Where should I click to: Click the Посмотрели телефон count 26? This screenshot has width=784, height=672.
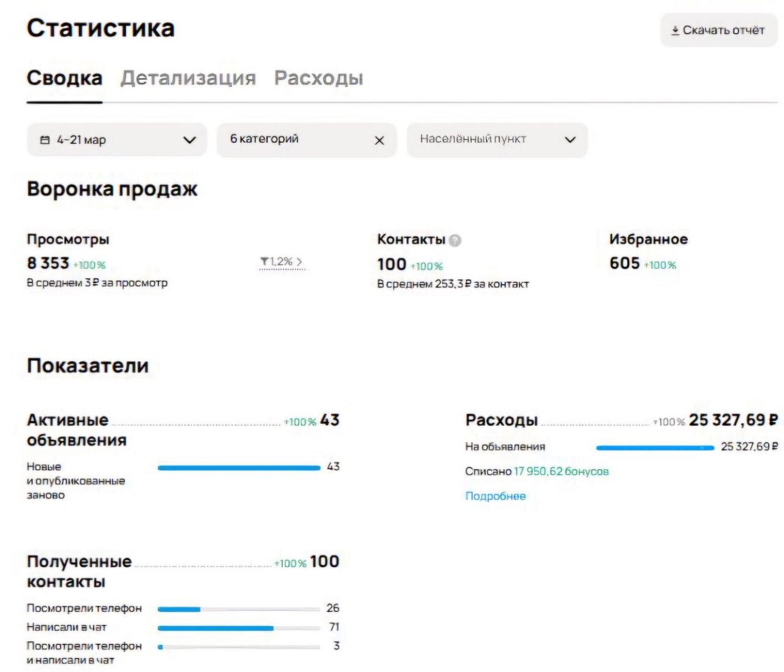[x=333, y=608]
